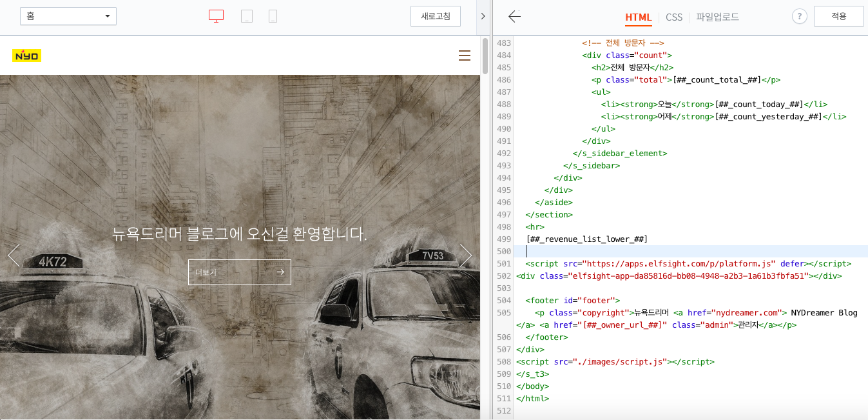This screenshot has width=868, height=420.
Task: Click the welcome headline text on cover
Action: (x=240, y=234)
